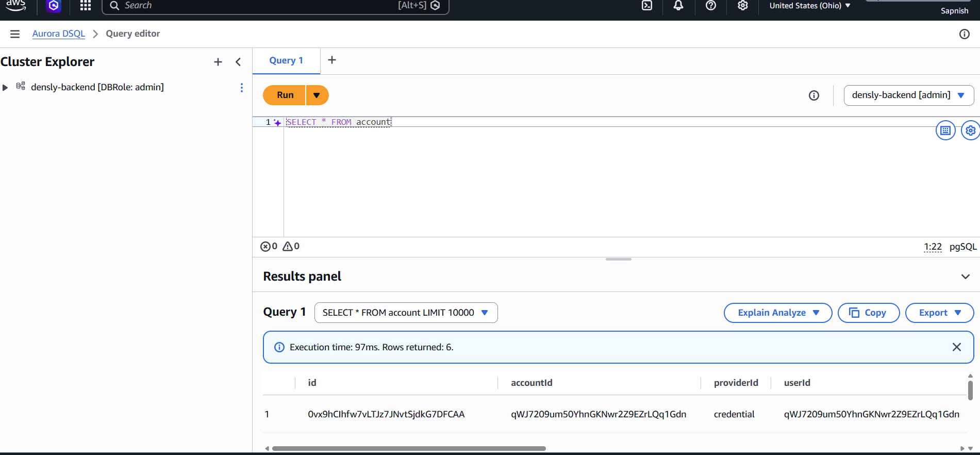Viewport: 980px width, 455px height.
Task: Run the current query
Action: coord(285,95)
